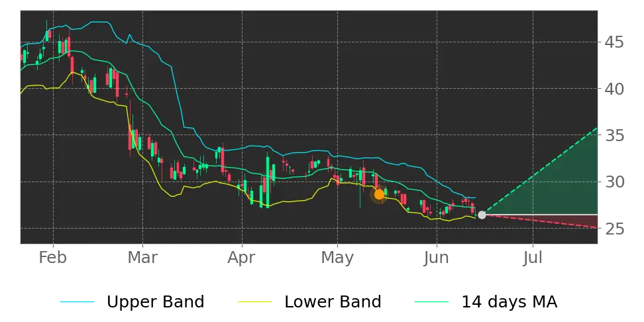Select the 14 days MA legend label

(x=510, y=302)
